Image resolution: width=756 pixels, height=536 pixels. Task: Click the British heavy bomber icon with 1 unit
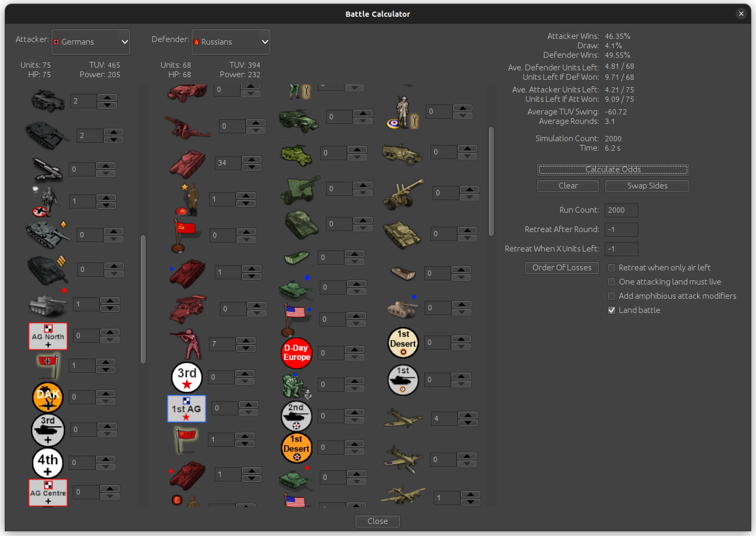pyautogui.click(x=403, y=496)
